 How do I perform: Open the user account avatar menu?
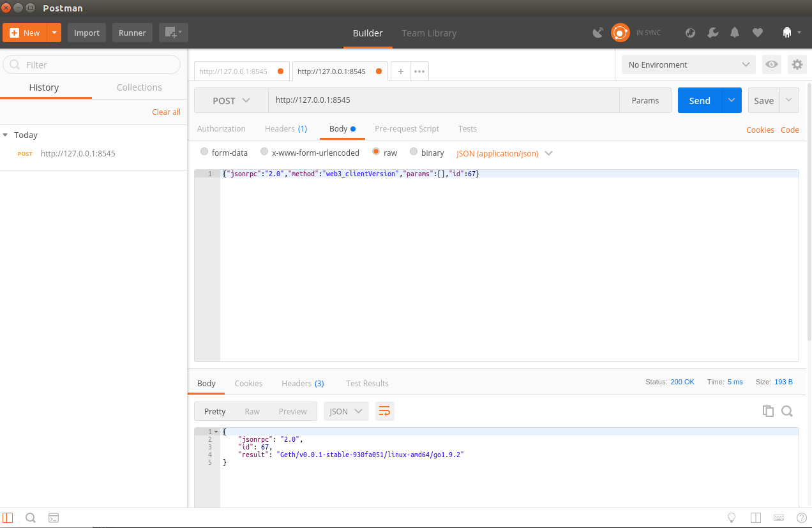point(792,33)
